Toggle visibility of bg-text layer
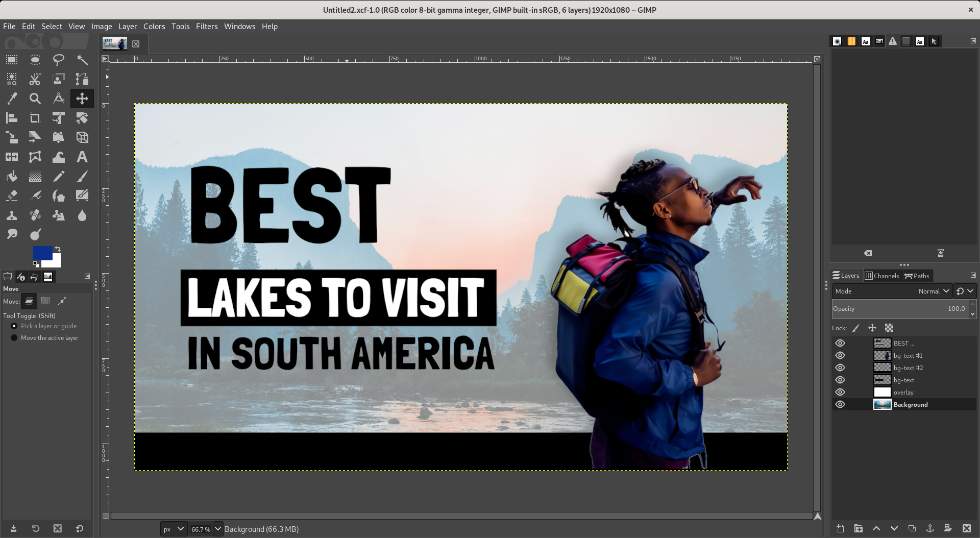The height and width of the screenshot is (538, 980). tap(840, 380)
